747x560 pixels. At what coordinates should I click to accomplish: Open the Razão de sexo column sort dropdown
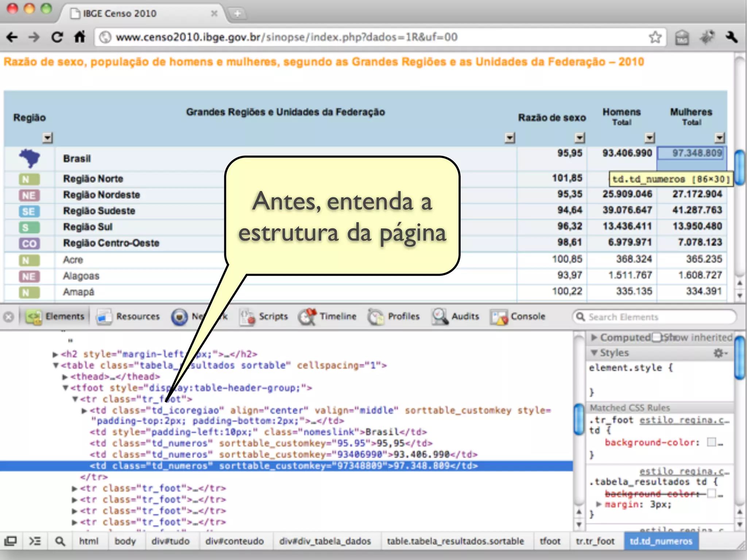point(580,138)
